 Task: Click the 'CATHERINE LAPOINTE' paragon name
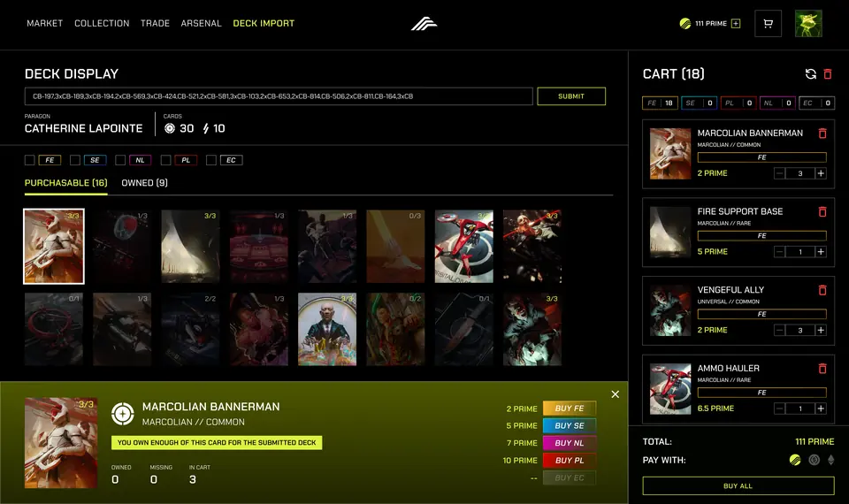[x=83, y=129]
